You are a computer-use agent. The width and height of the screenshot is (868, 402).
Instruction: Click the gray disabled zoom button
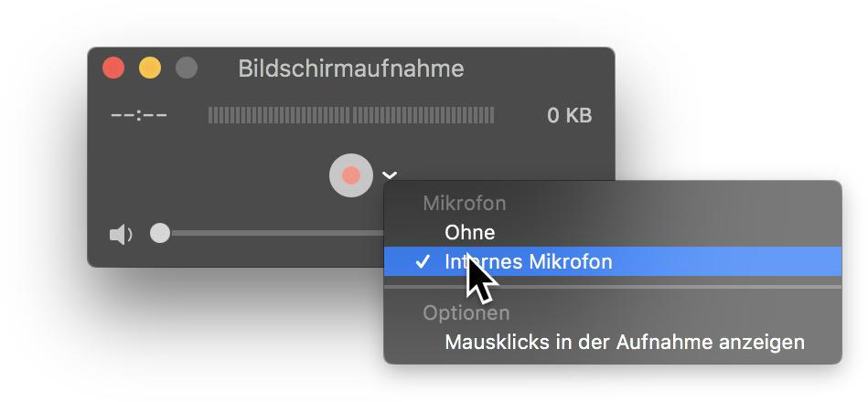[187, 69]
